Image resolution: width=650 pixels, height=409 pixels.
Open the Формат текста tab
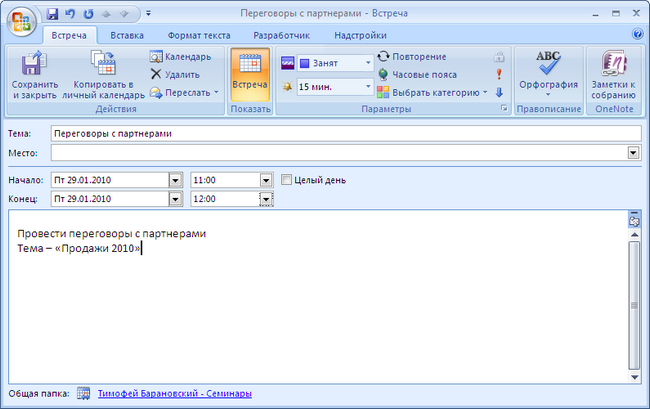coord(197,35)
